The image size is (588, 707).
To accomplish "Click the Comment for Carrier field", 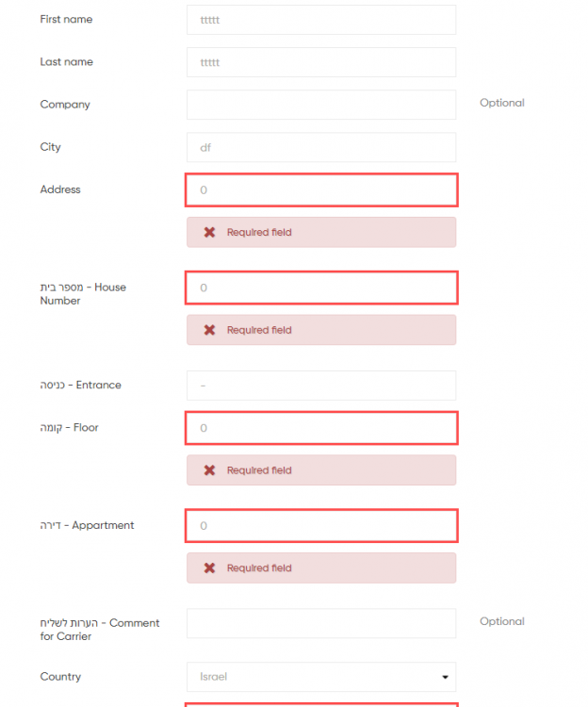I will coord(321,623).
